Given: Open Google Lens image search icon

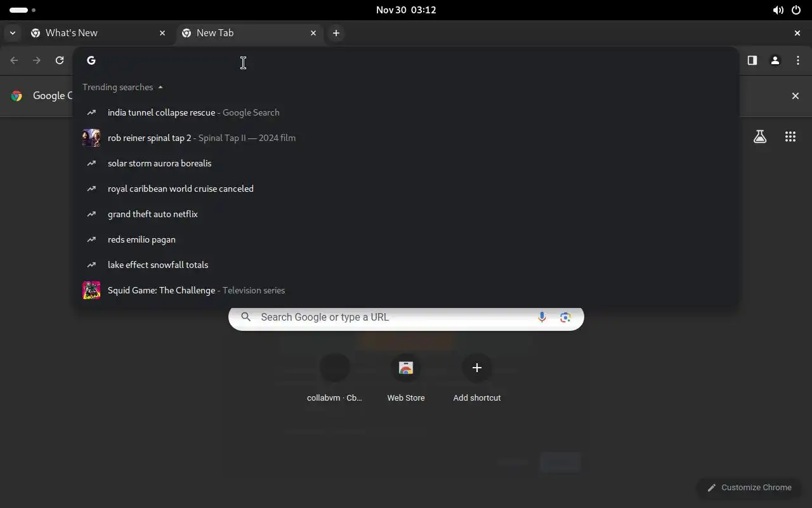Looking at the screenshot, I should 565,317.
